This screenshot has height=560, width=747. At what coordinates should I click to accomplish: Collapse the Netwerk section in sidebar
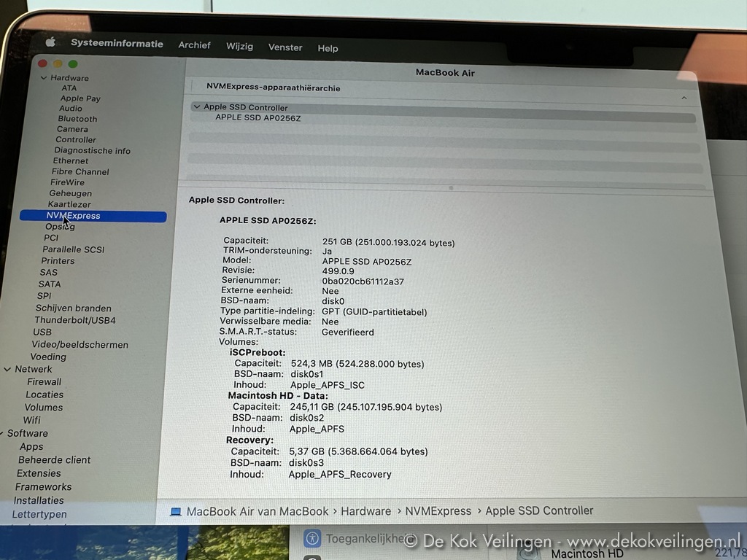(7, 369)
